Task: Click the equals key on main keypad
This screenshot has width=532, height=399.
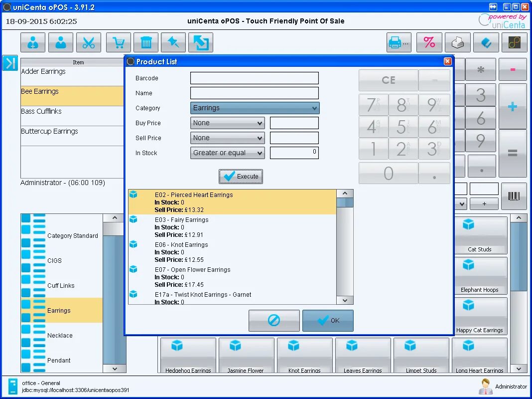Action: 512,153
